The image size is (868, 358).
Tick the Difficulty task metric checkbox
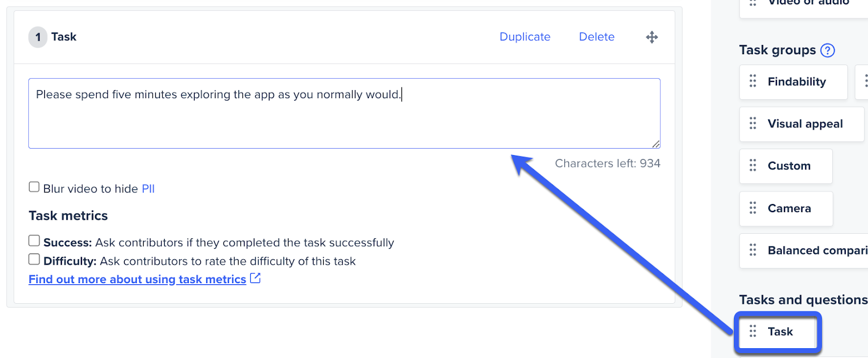pyautogui.click(x=34, y=259)
